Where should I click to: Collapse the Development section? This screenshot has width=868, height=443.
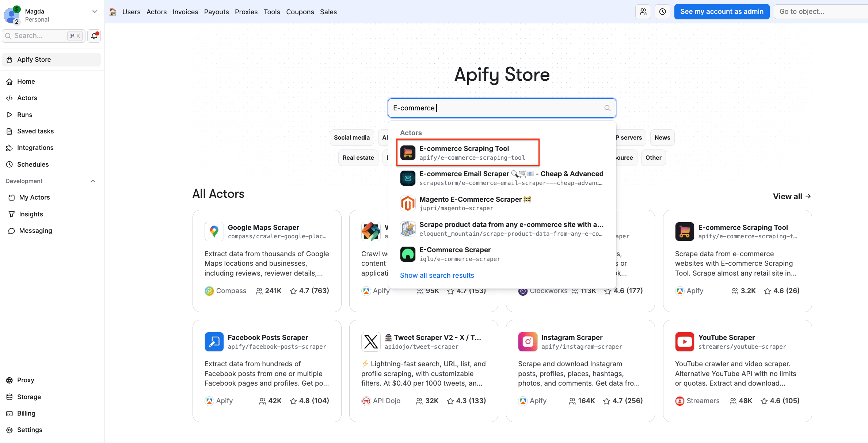coord(93,181)
